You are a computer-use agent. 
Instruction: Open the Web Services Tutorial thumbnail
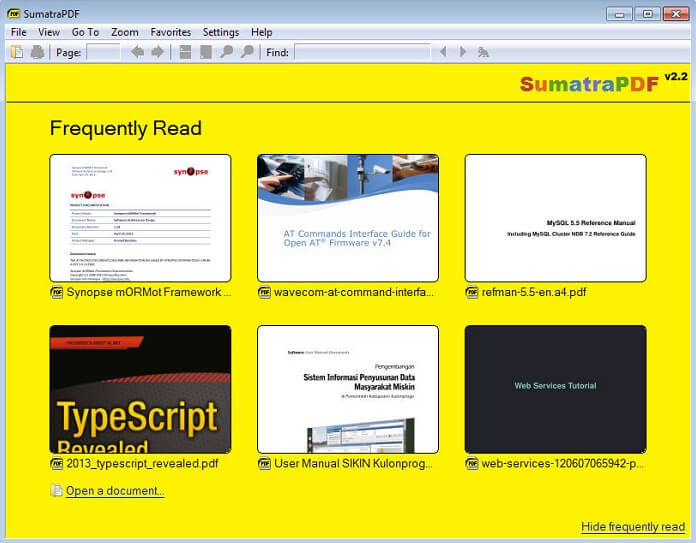click(x=555, y=389)
